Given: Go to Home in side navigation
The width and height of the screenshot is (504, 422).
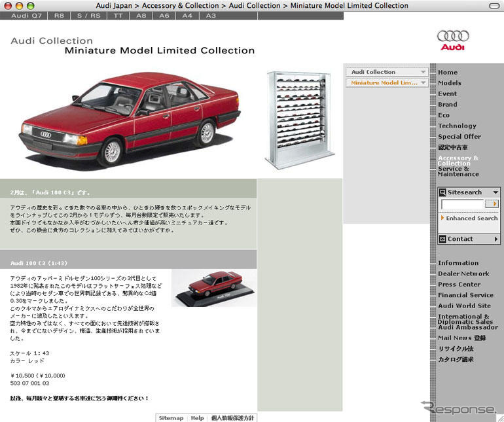Looking at the screenshot, I should click(448, 73).
